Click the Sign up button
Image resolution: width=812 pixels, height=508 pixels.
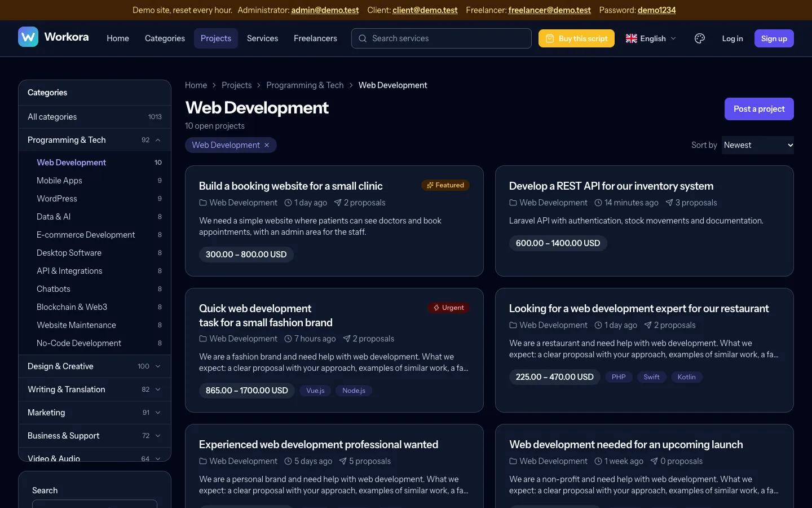coord(774,38)
